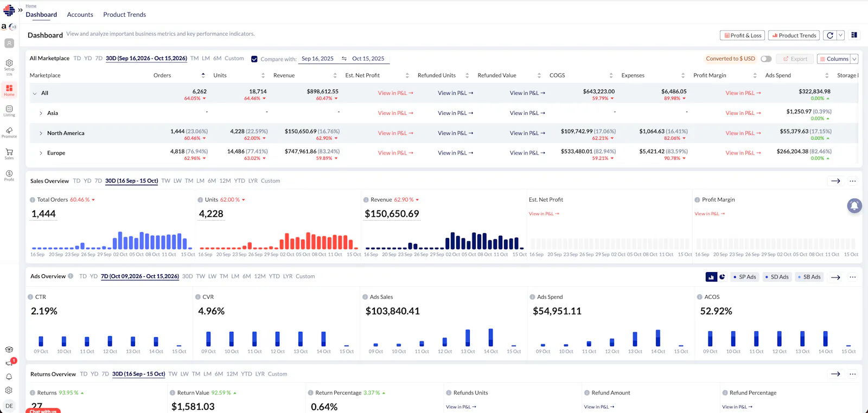Toggle the SP Ads series filter

tap(744, 277)
